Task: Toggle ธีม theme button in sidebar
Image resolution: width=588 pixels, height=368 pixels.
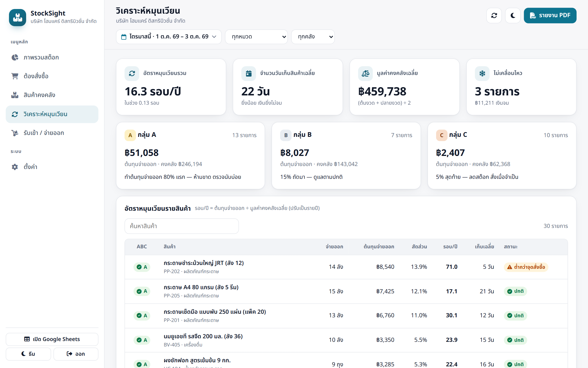Action: (x=28, y=354)
